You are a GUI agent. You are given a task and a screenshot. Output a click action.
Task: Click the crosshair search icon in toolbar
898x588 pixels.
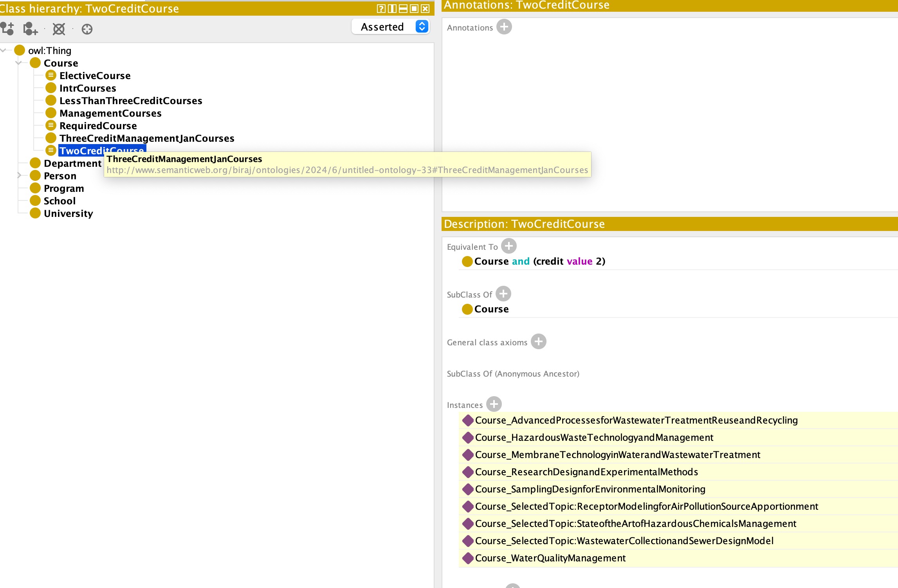tap(87, 29)
